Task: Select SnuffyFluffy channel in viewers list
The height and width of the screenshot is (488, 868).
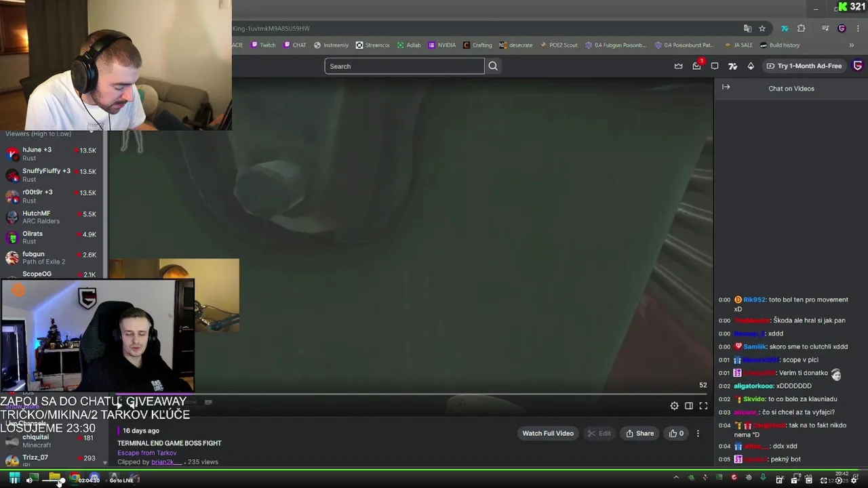Action: click(x=51, y=175)
